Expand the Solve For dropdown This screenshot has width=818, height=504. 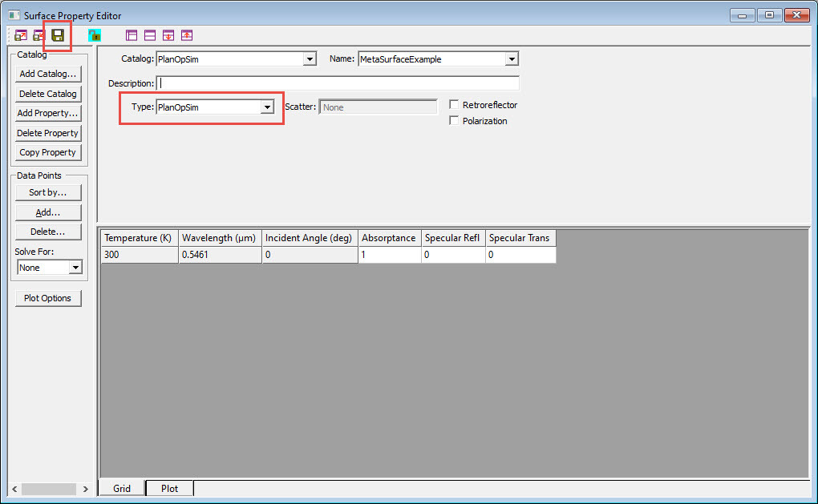pos(75,268)
